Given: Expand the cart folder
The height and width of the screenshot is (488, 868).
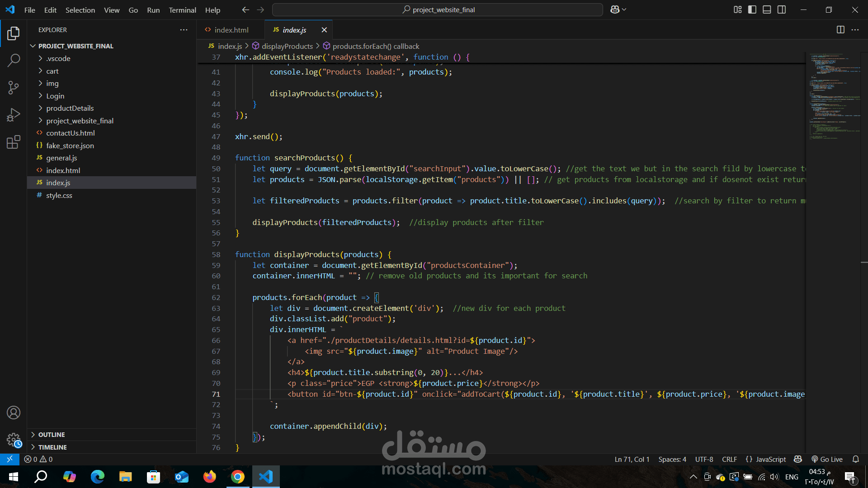Looking at the screenshot, I should click(52, 71).
